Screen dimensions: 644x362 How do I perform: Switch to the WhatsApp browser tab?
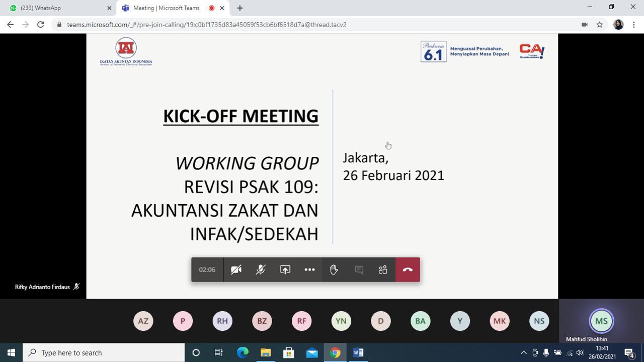click(58, 8)
